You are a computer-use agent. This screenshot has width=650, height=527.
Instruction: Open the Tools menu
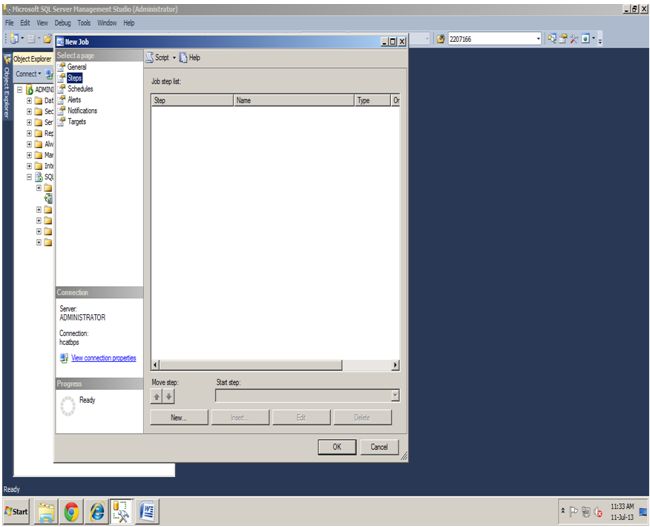[x=84, y=23]
